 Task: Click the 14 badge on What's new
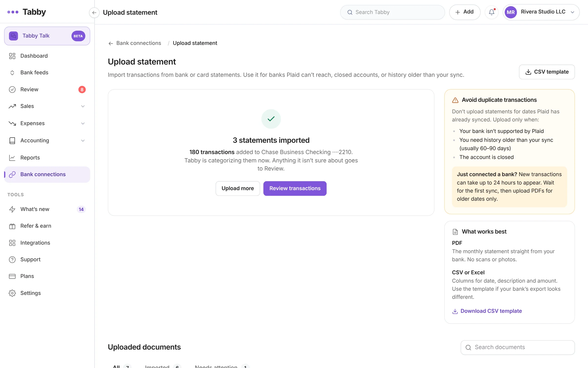81,209
